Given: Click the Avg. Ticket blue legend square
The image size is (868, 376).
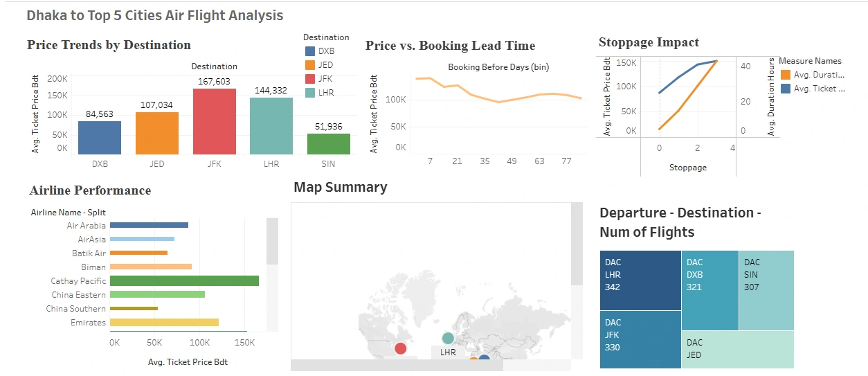Looking at the screenshot, I should tap(785, 89).
